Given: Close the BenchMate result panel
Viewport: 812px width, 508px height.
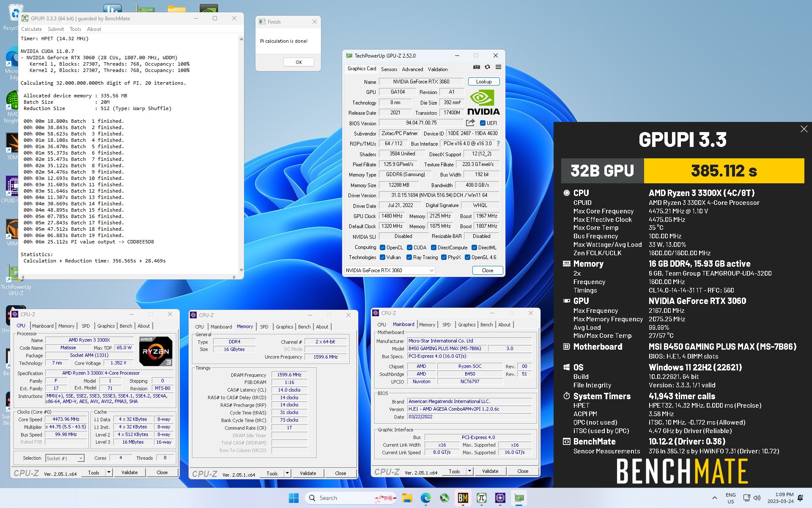Looking at the screenshot, I should pos(804,129).
